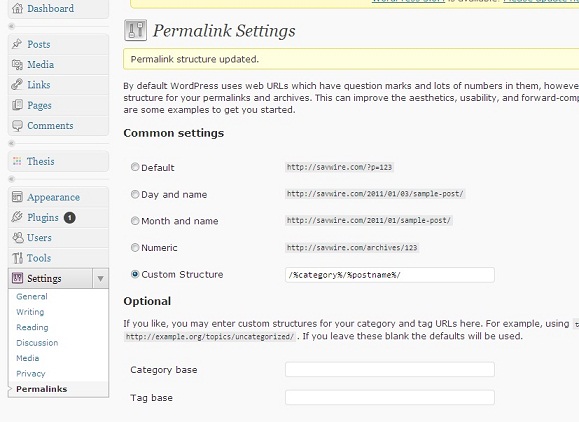The width and height of the screenshot is (579, 422).
Task: Collapse sidebar using separator arrow below Dashboard
Action: 11,26
